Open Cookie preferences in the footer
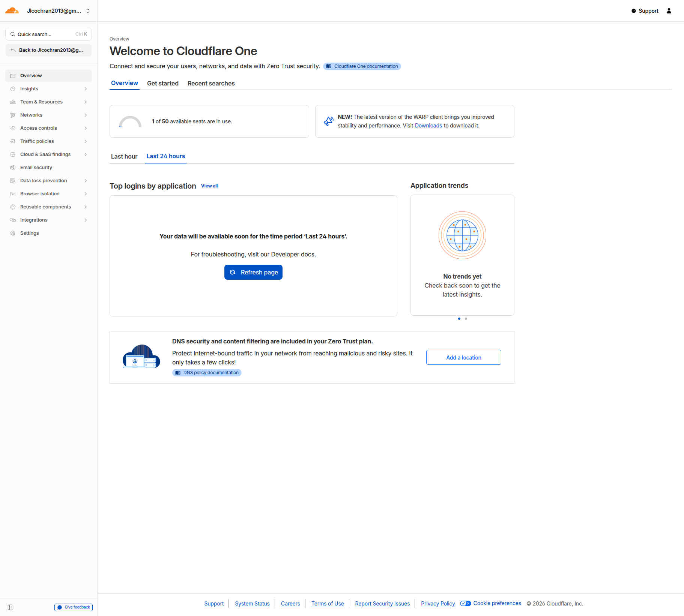684x616 pixels. point(497,603)
